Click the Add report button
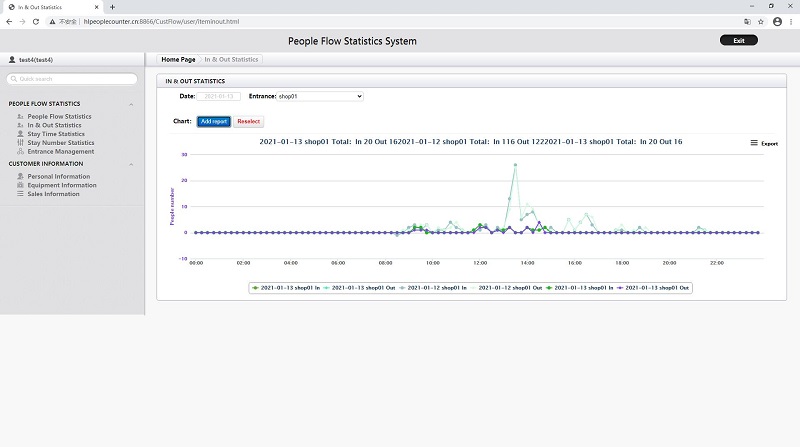The width and height of the screenshot is (800, 447). coord(214,121)
